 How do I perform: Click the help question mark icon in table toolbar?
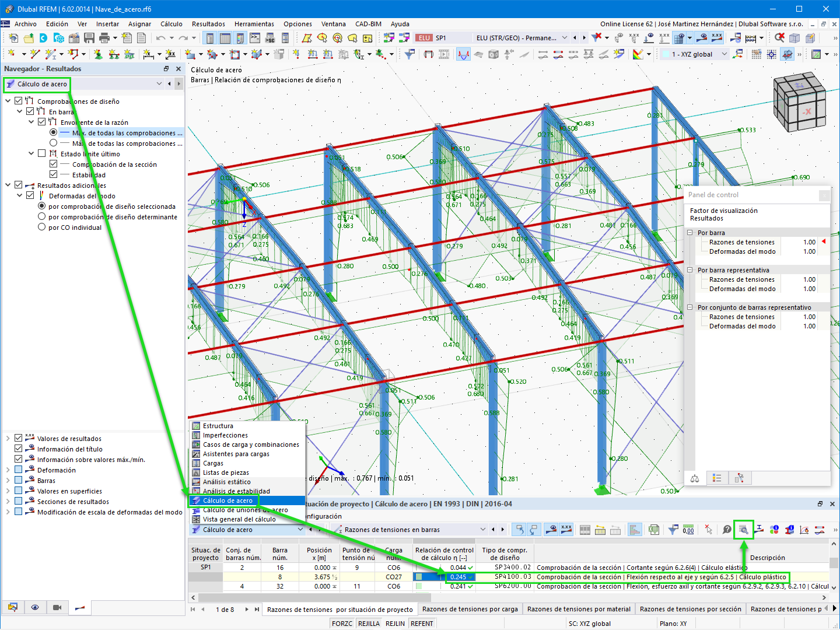coord(727,530)
